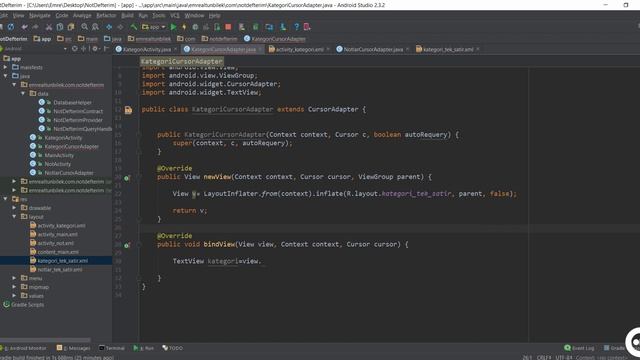
Task: Open the Messages tool window
Action: [74, 348]
